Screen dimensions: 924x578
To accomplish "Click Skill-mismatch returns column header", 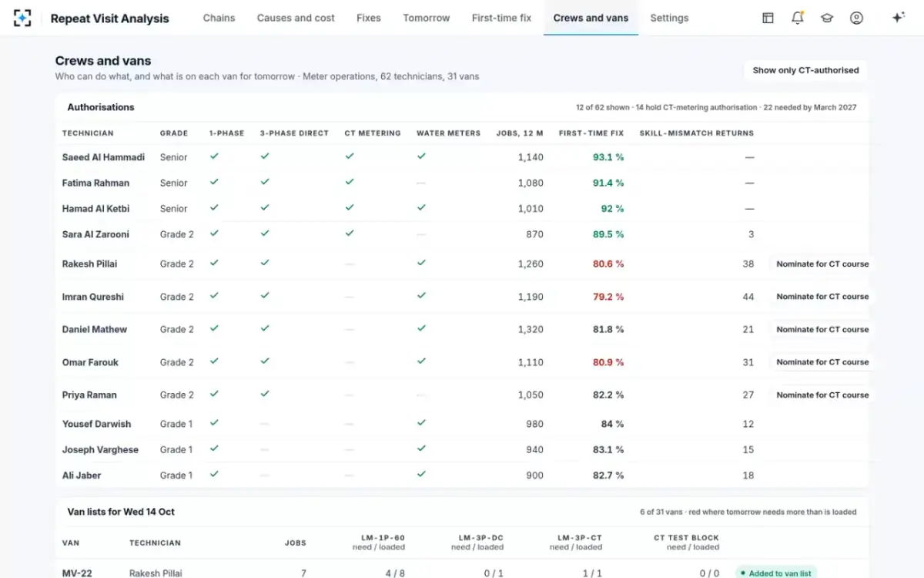I will (696, 133).
